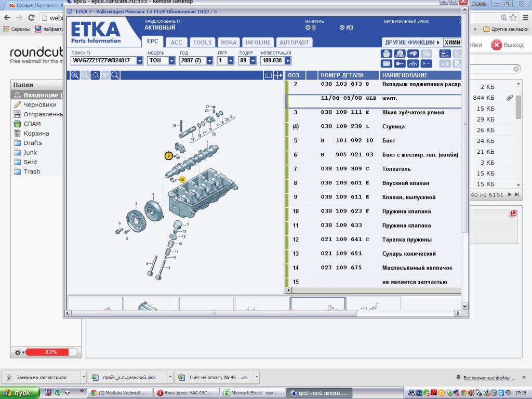The image size is (532, 399).
Task: Click the zoom out magnifier icon
Action: (x=85, y=75)
